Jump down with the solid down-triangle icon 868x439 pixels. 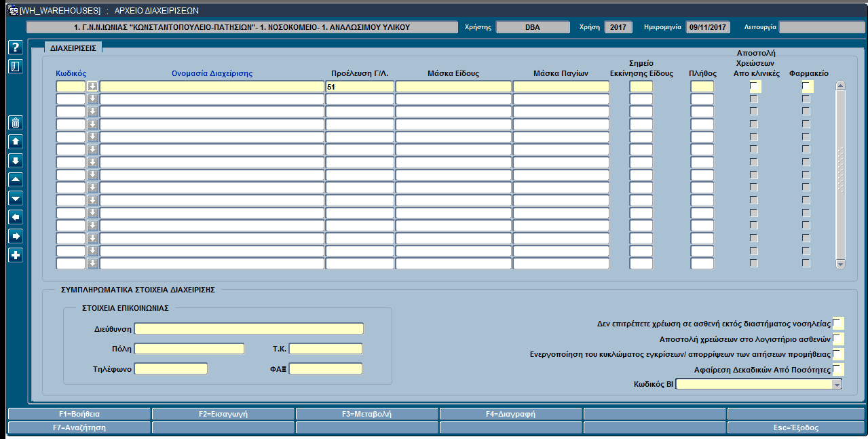click(x=16, y=198)
